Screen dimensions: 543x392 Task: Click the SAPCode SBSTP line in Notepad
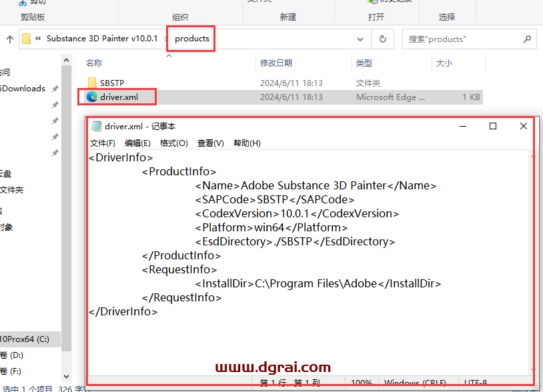tap(274, 199)
